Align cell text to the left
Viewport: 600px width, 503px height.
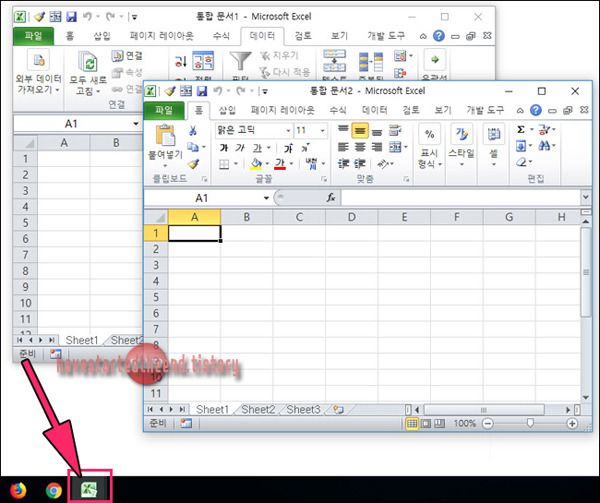click(x=343, y=147)
